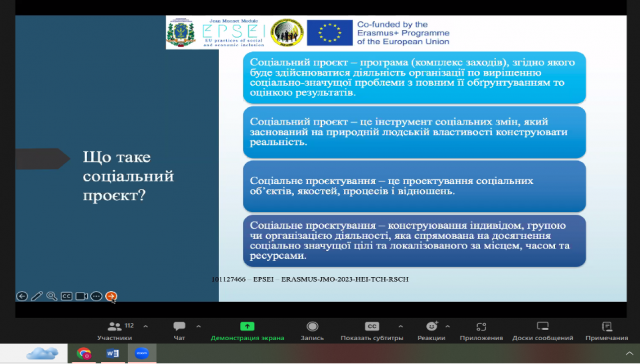Click box 'Соціальне проєктування – це проектування соціальних'
This screenshot has width=640, height=364.
414,186
